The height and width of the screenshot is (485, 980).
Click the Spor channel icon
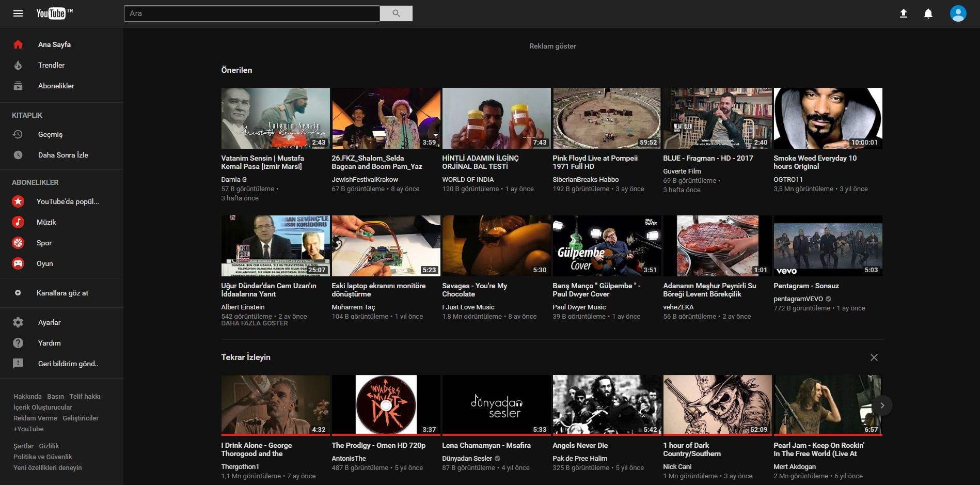[18, 243]
